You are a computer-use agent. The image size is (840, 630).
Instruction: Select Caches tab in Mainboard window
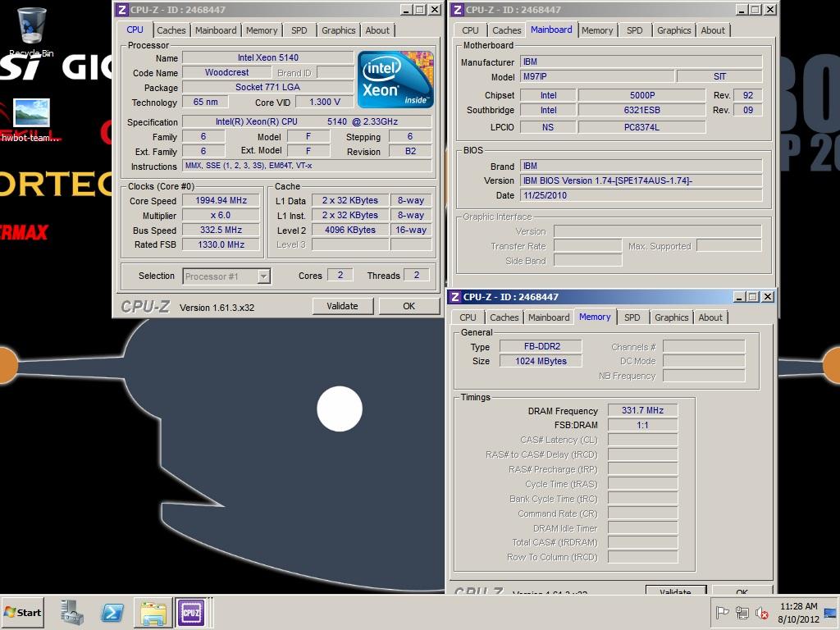point(506,30)
